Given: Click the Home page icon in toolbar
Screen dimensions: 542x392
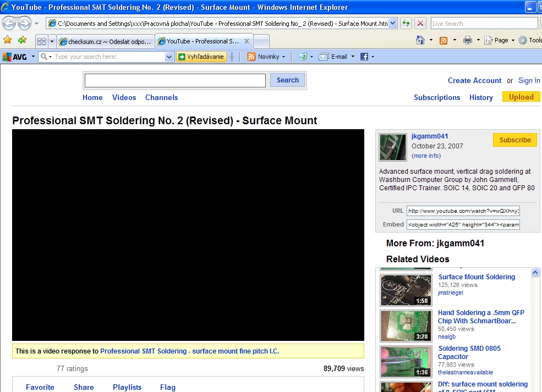Looking at the screenshot, I should 420,40.
